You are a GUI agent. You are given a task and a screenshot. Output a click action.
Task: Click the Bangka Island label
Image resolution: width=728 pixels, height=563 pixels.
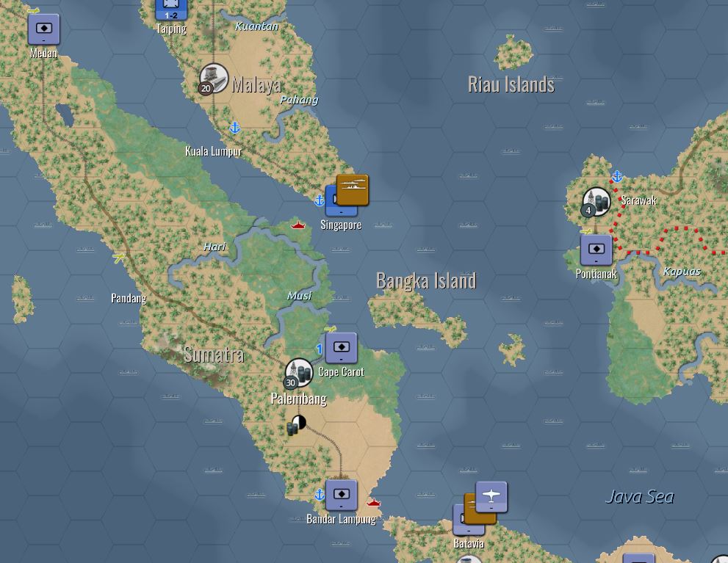pyautogui.click(x=426, y=280)
